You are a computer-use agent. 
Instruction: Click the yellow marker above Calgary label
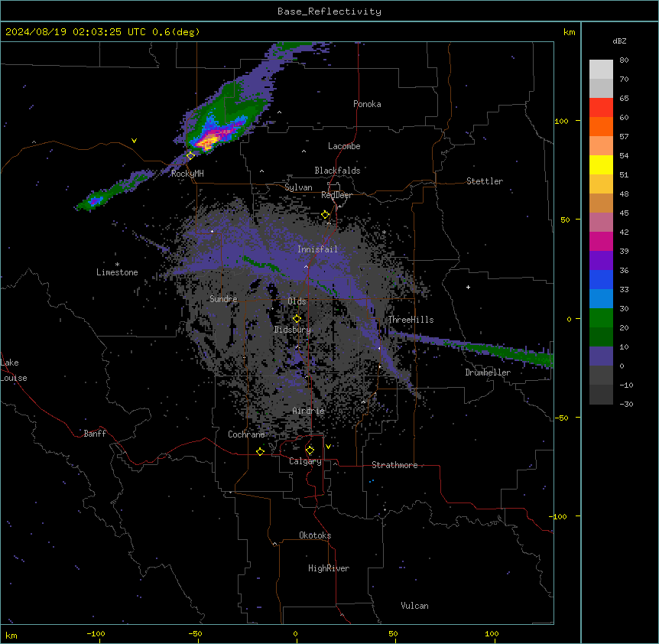(310, 450)
